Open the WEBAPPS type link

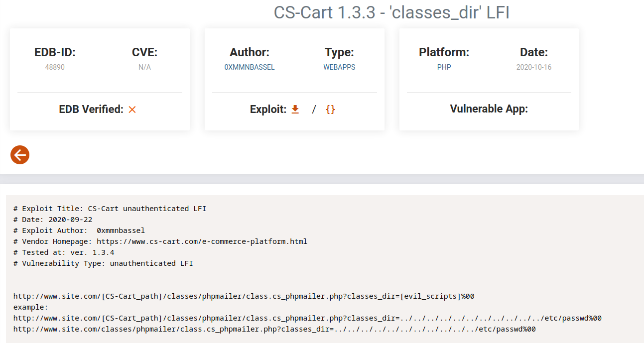point(339,67)
